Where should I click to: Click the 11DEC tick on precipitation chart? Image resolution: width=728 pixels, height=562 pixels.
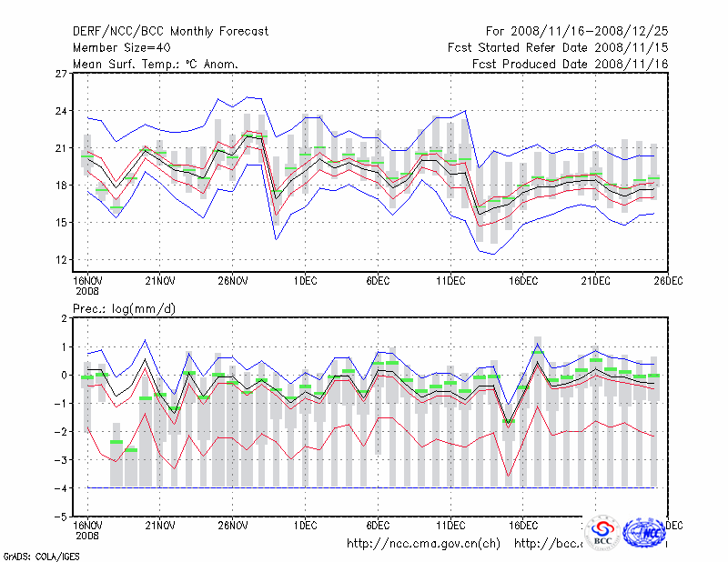point(450,525)
